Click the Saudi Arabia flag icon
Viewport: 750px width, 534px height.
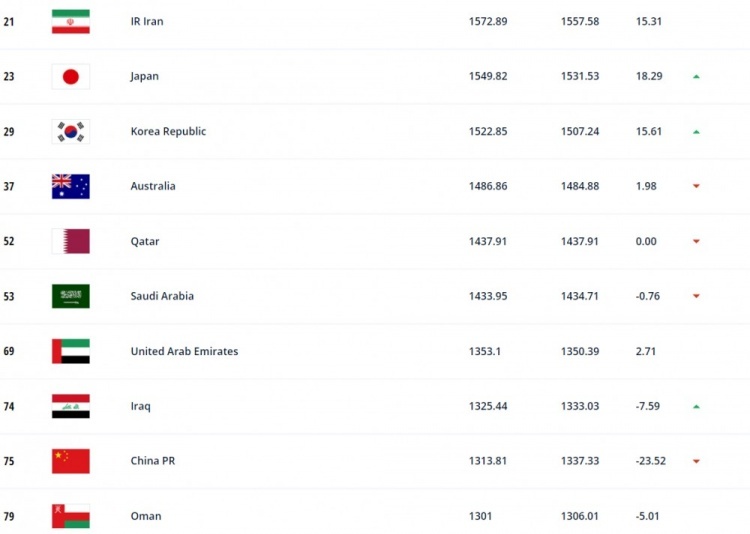71,296
